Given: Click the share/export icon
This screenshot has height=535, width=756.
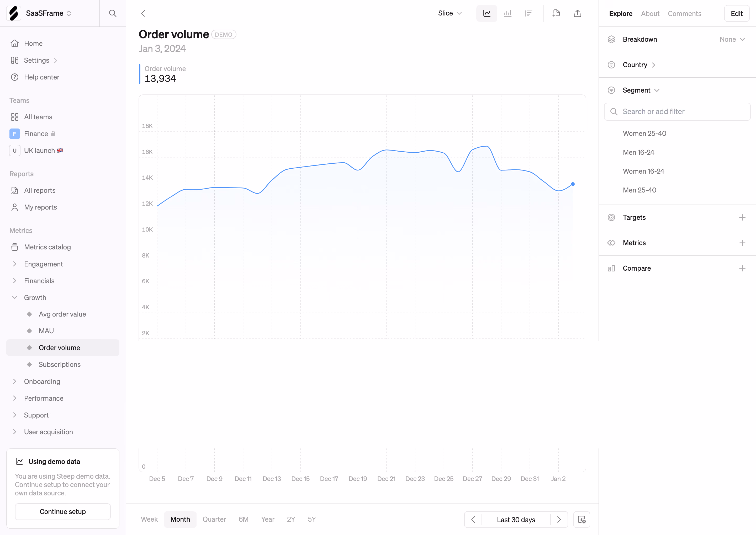Looking at the screenshot, I should (577, 14).
